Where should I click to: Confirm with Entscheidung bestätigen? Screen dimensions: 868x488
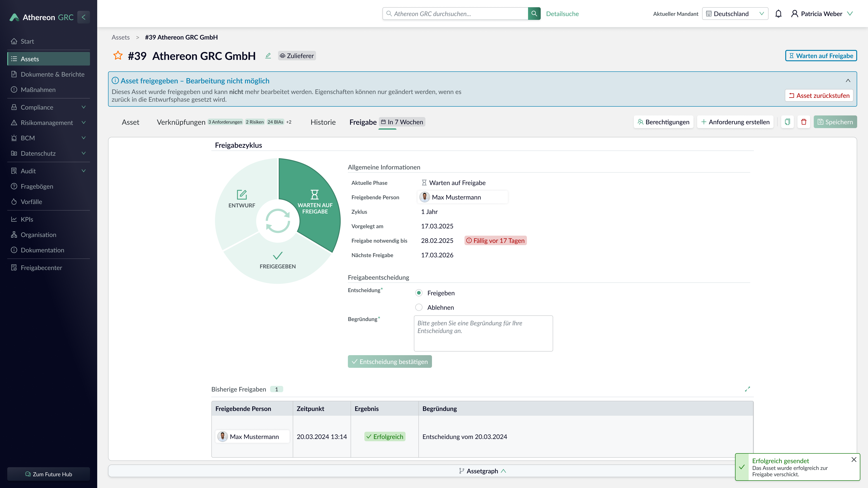coord(389,361)
